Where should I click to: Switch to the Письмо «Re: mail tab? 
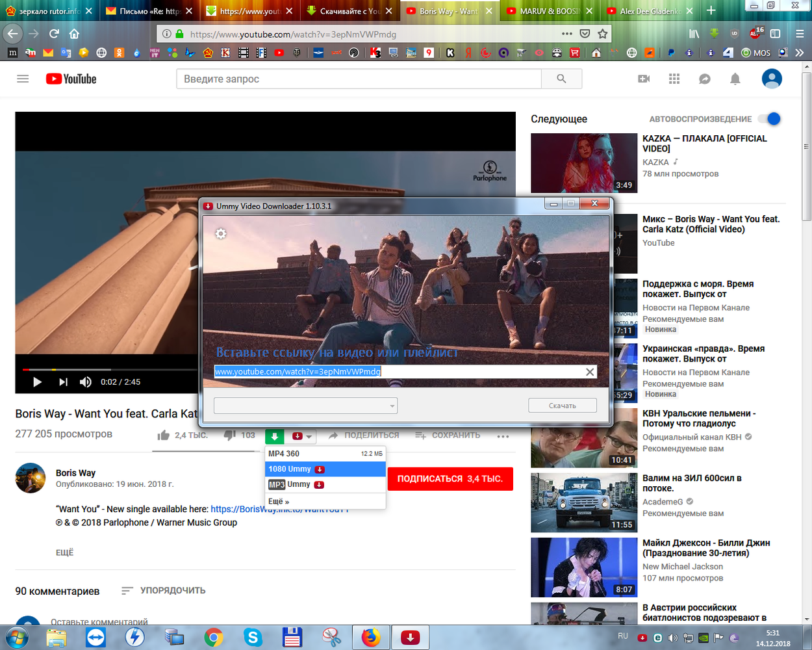[x=149, y=11]
